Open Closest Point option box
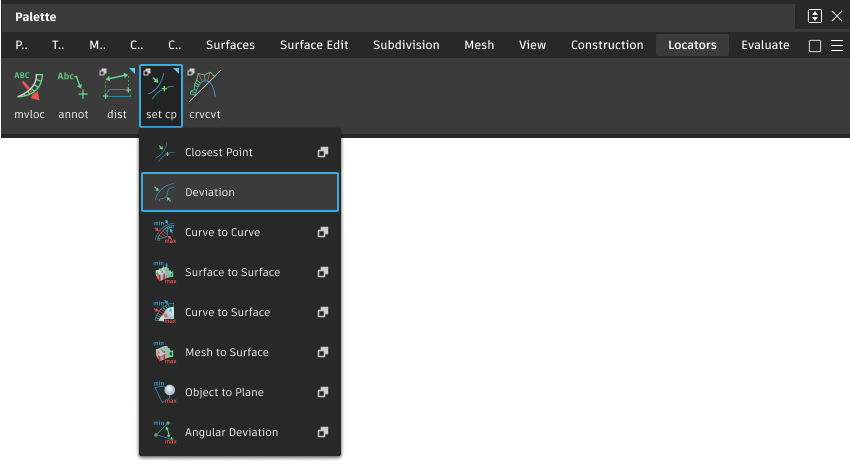Screen dimensions: 850x470 (x=323, y=152)
